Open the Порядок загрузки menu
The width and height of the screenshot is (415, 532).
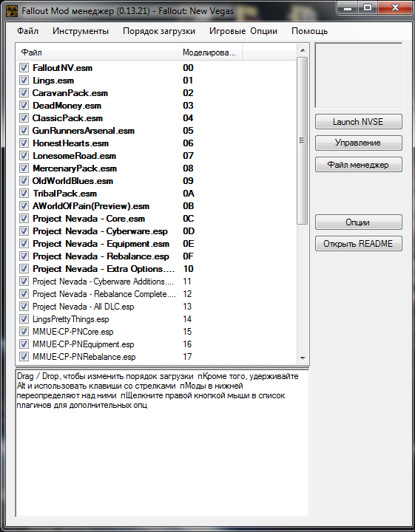[x=159, y=31]
